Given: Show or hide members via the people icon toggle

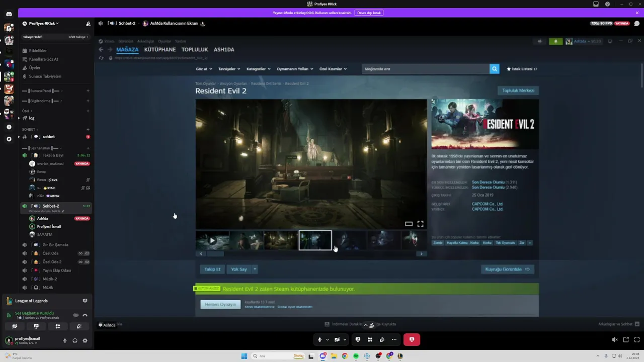Looking at the screenshot, I should tap(371, 325).
